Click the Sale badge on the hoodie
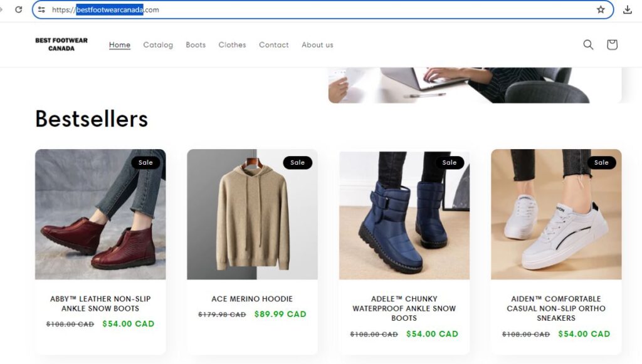This screenshot has height=364, width=642. coord(298,162)
